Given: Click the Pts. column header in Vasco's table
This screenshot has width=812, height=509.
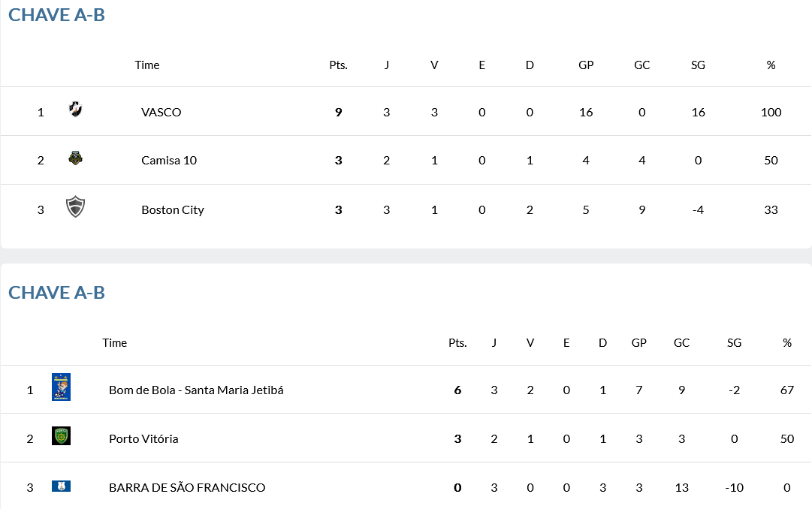Looking at the screenshot, I should [x=338, y=65].
